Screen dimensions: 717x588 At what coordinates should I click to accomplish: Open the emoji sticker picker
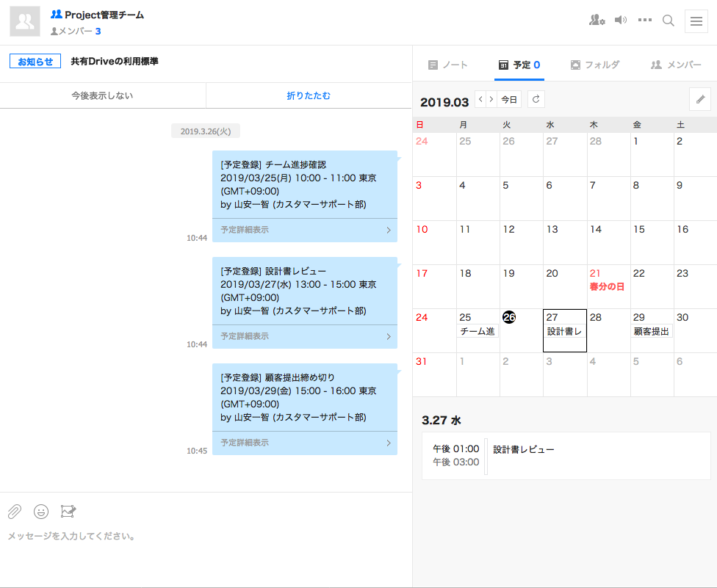click(x=41, y=511)
